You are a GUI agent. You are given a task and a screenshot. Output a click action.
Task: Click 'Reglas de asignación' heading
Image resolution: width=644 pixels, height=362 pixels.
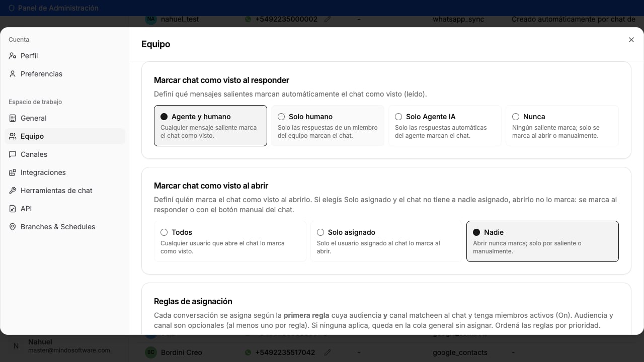click(x=193, y=301)
